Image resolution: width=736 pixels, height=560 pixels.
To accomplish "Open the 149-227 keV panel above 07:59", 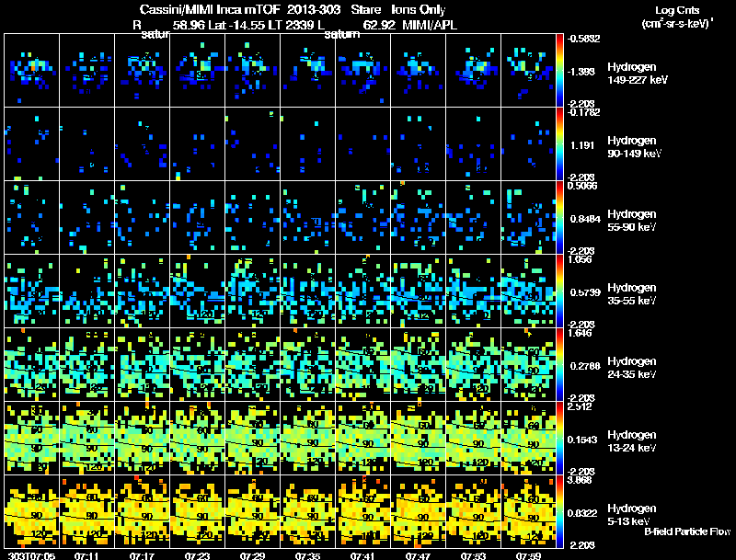I will tap(528, 71).
